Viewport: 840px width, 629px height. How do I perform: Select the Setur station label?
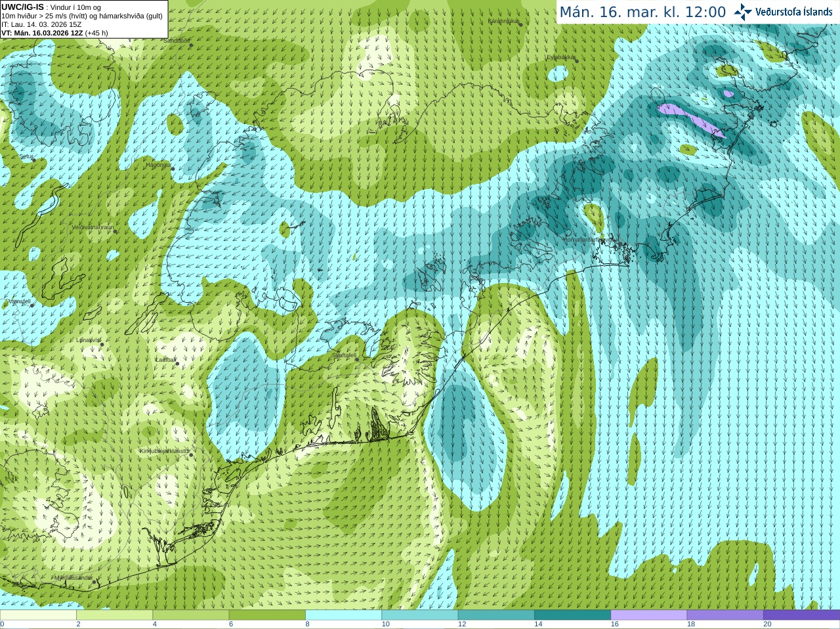26,157
